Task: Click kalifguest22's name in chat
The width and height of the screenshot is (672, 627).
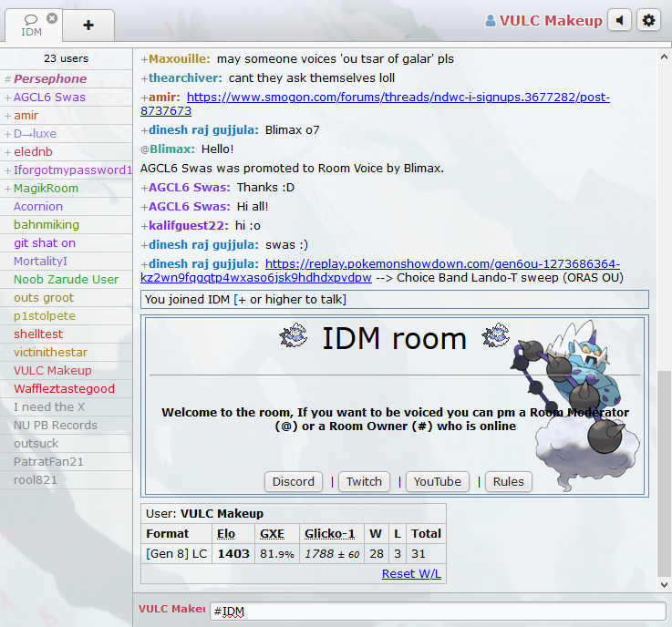Action: pyautogui.click(x=189, y=226)
